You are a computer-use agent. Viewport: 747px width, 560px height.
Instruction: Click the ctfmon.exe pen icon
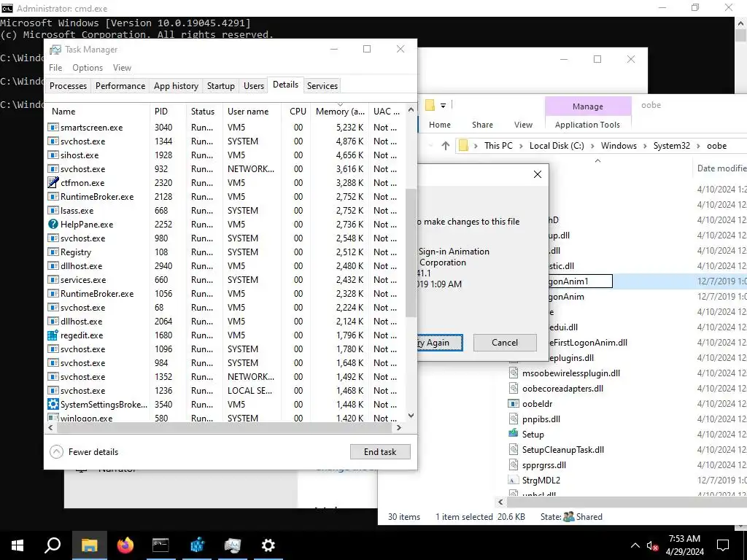tap(53, 182)
